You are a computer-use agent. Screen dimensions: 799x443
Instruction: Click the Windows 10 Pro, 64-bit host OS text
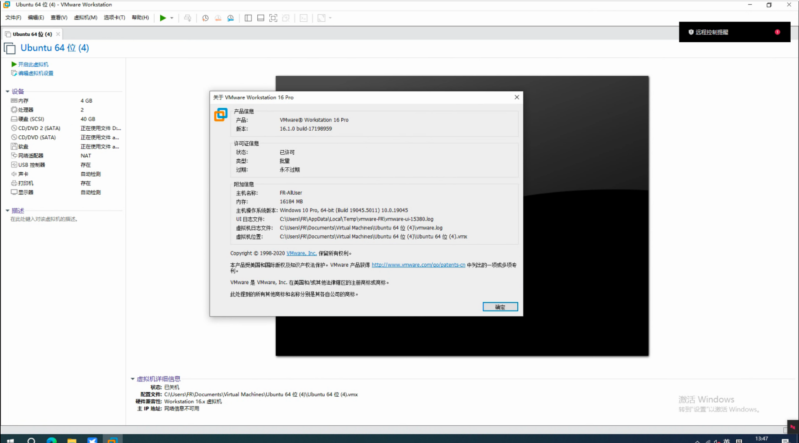pos(343,211)
